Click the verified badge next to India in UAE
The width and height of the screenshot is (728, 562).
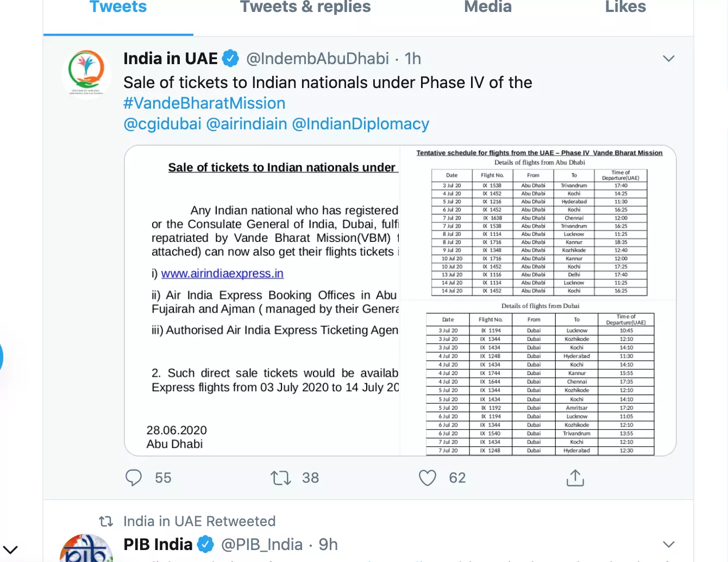(x=231, y=58)
